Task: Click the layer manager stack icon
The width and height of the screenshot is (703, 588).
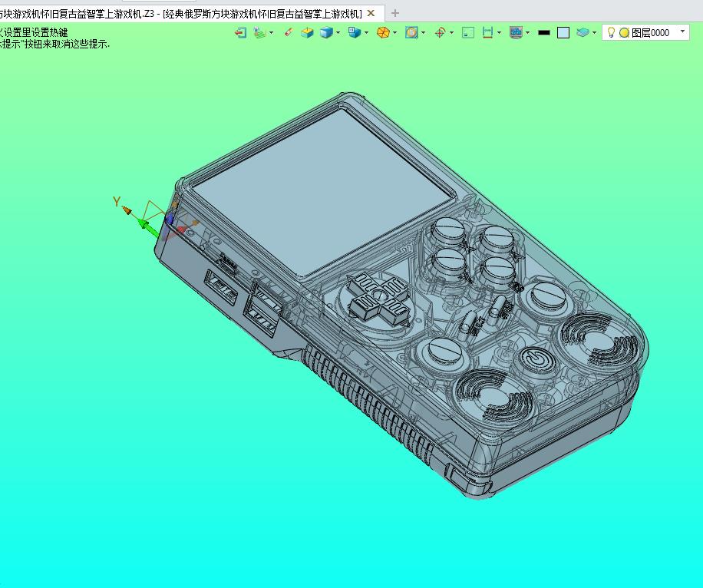Action: [x=583, y=33]
